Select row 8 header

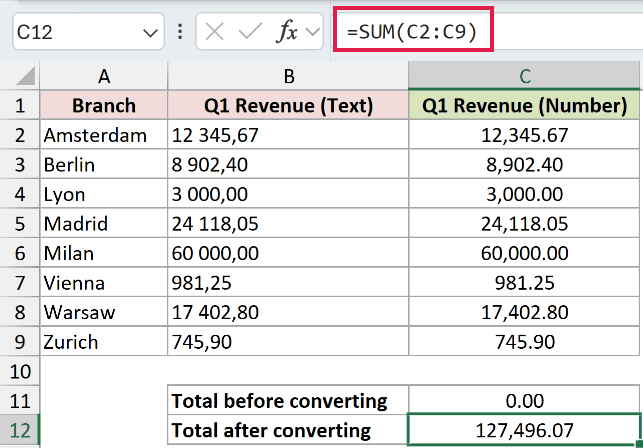[20, 312]
